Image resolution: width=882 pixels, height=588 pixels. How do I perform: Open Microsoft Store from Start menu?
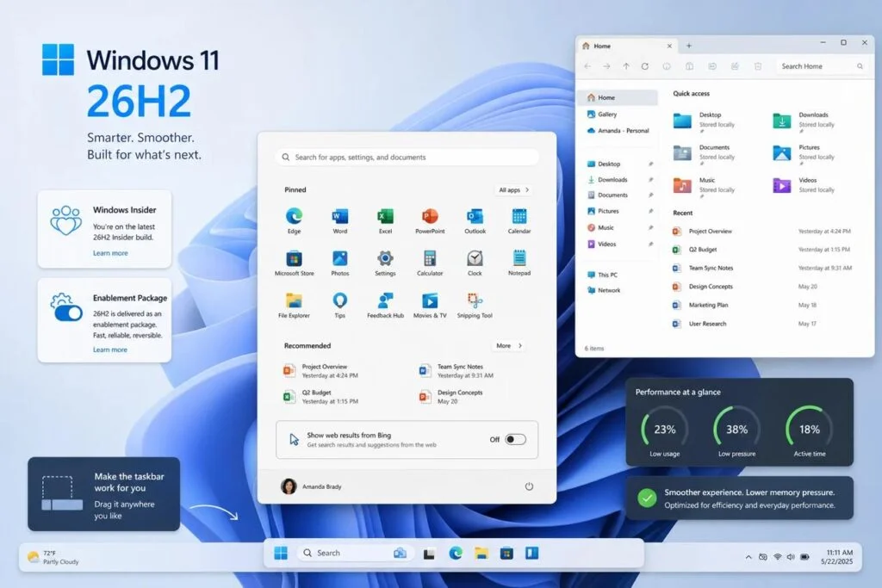click(294, 263)
